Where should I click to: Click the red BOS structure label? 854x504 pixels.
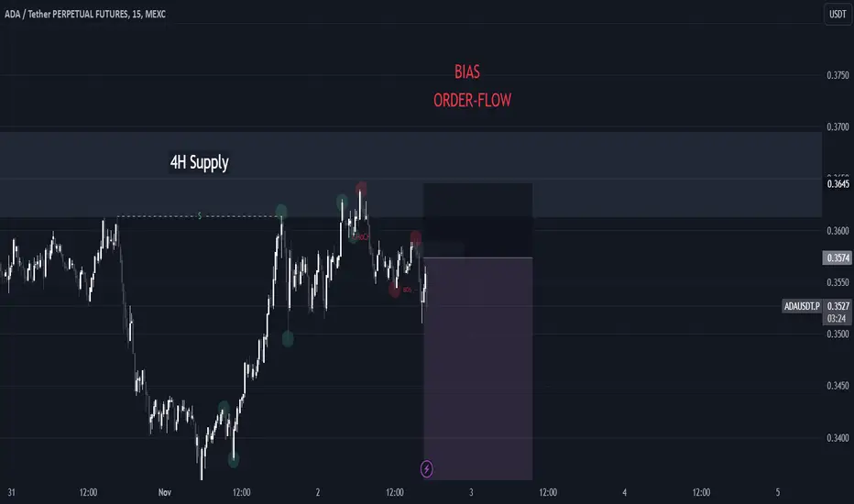(408, 290)
